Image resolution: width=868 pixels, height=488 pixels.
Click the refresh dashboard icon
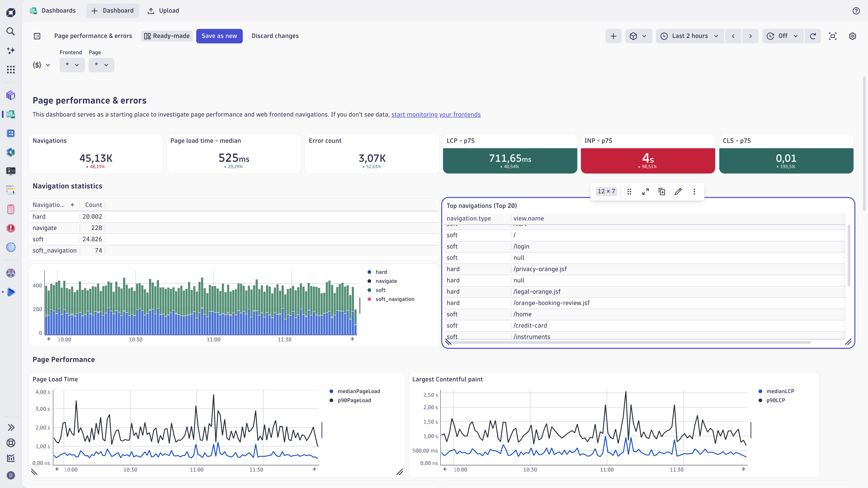coord(813,36)
